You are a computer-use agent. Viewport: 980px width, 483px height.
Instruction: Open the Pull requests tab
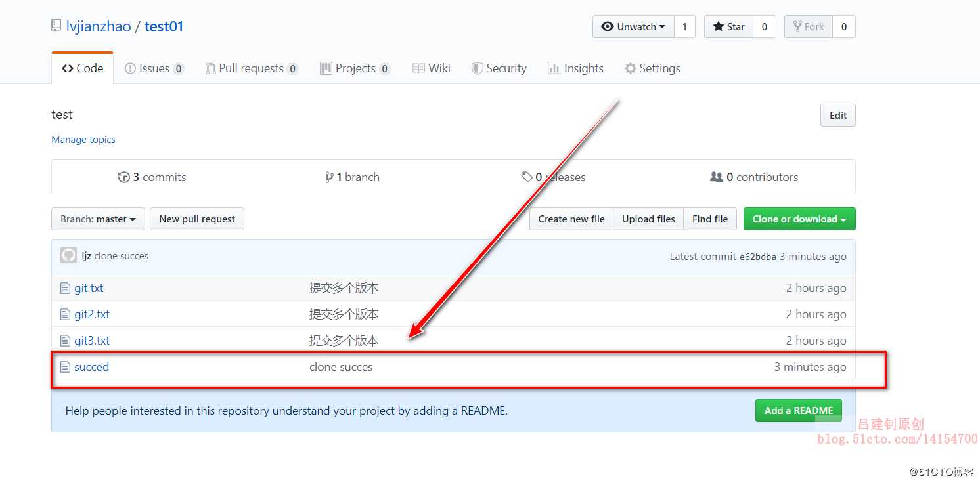(252, 68)
